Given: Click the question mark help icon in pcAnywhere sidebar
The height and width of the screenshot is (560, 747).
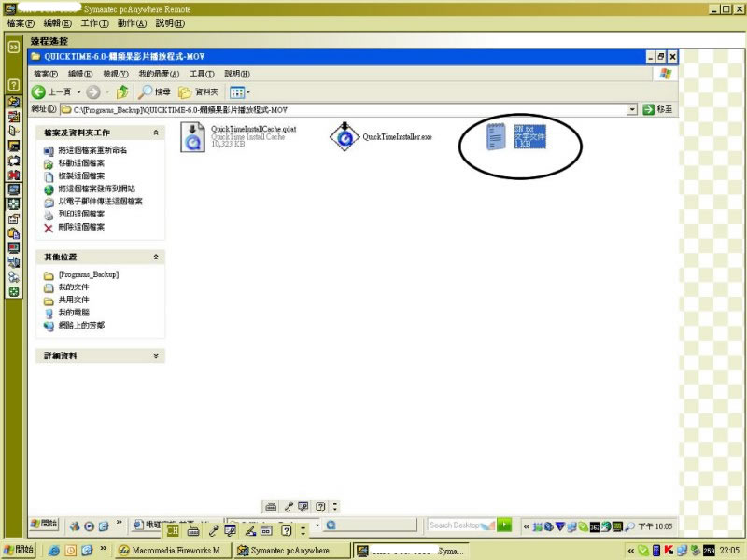Looking at the screenshot, I should pos(14,85).
